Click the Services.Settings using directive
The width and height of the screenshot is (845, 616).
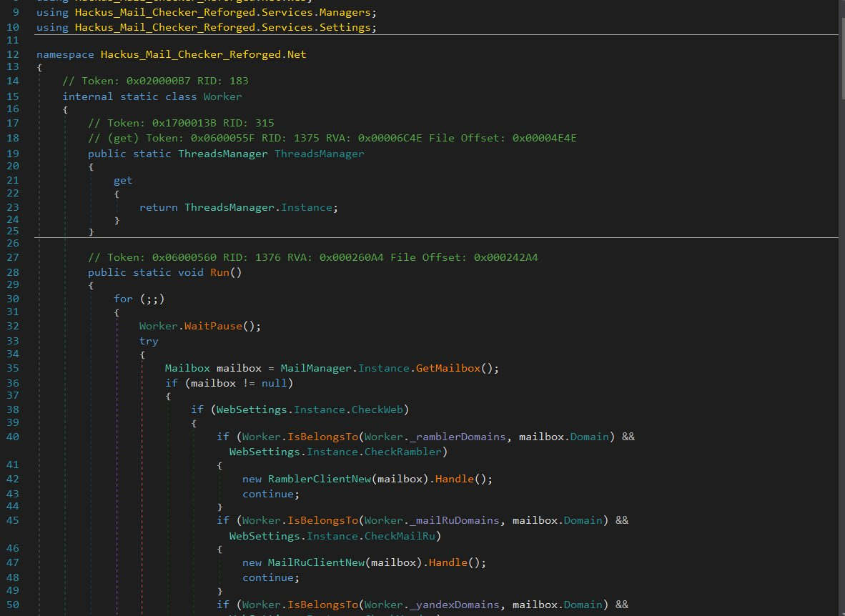[207, 27]
